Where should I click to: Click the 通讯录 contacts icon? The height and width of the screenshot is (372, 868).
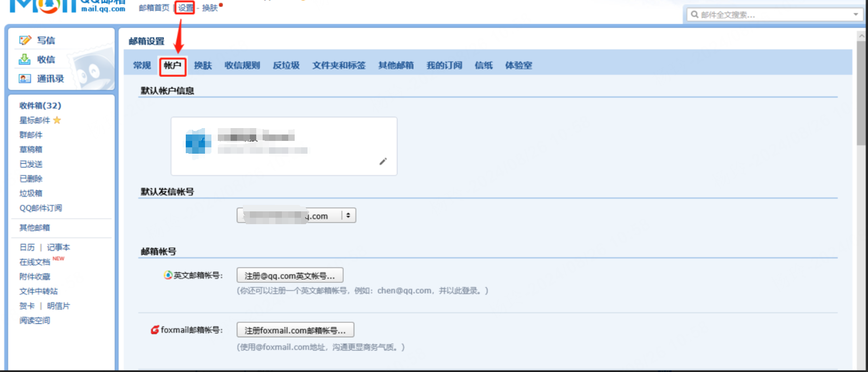click(25, 78)
